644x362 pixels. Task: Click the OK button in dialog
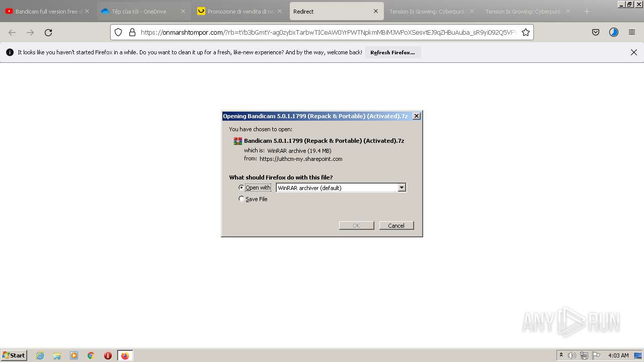[356, 225]
